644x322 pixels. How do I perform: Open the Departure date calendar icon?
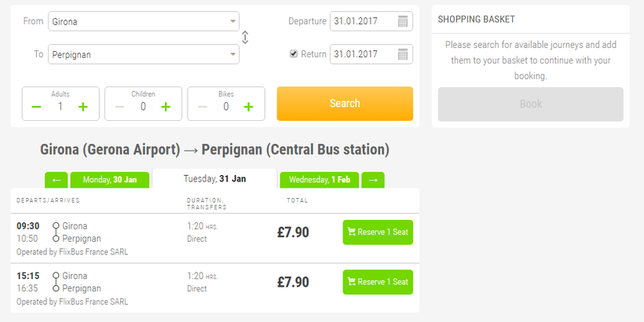(403, 21)
